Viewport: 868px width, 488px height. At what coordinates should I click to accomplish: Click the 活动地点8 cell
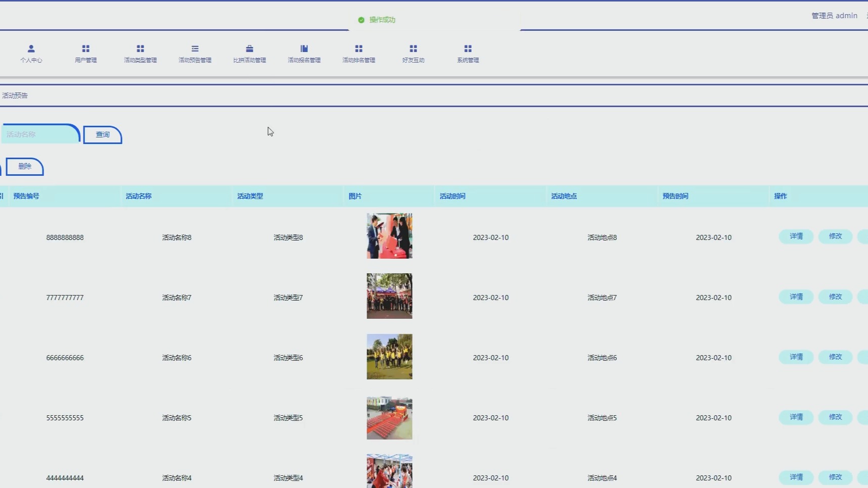[x=602, y=237]
